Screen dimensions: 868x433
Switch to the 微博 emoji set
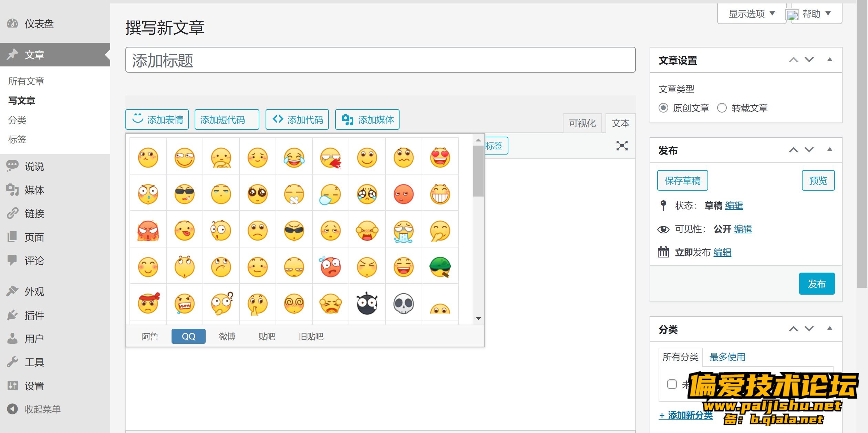(x=227, y=336)
